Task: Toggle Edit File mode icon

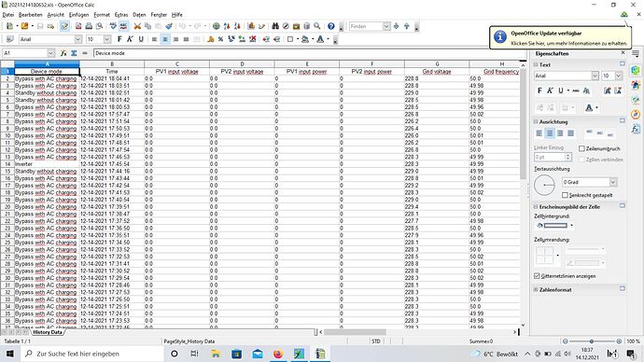Action: point(64,26)
